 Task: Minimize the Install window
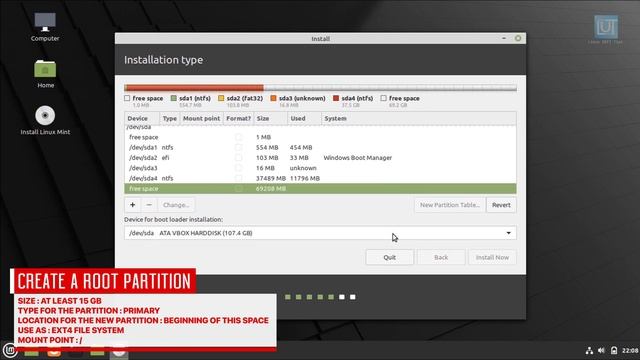click(x=504, y=38)
